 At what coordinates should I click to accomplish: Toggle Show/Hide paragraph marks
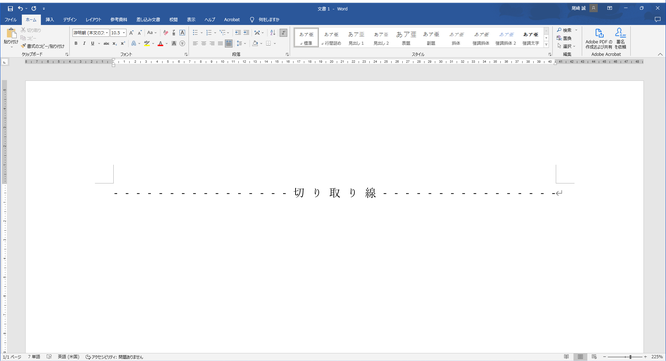tap(283, 33)
